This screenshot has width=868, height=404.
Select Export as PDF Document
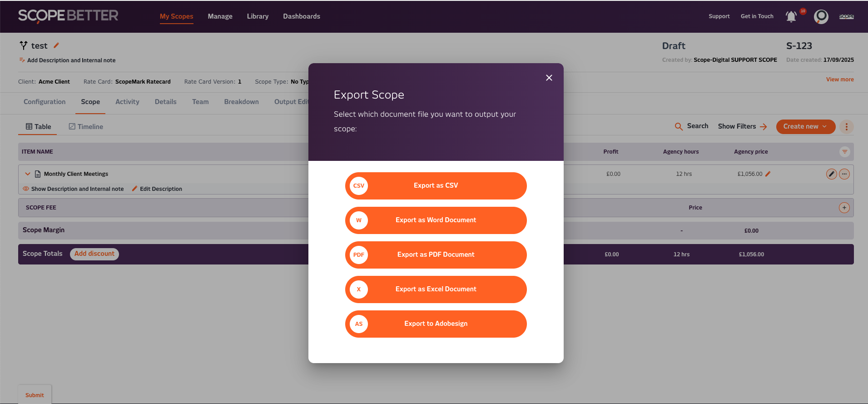tap(436, 254)
